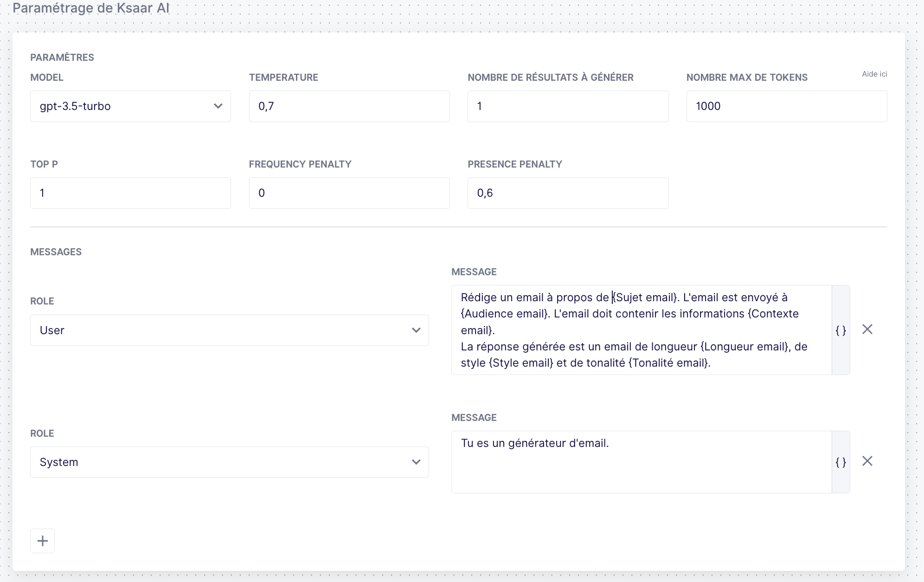The width and height of the screenshot is (924, 582).
Task: Insert variable into System message via braces icon
Action: pos(841,462)
